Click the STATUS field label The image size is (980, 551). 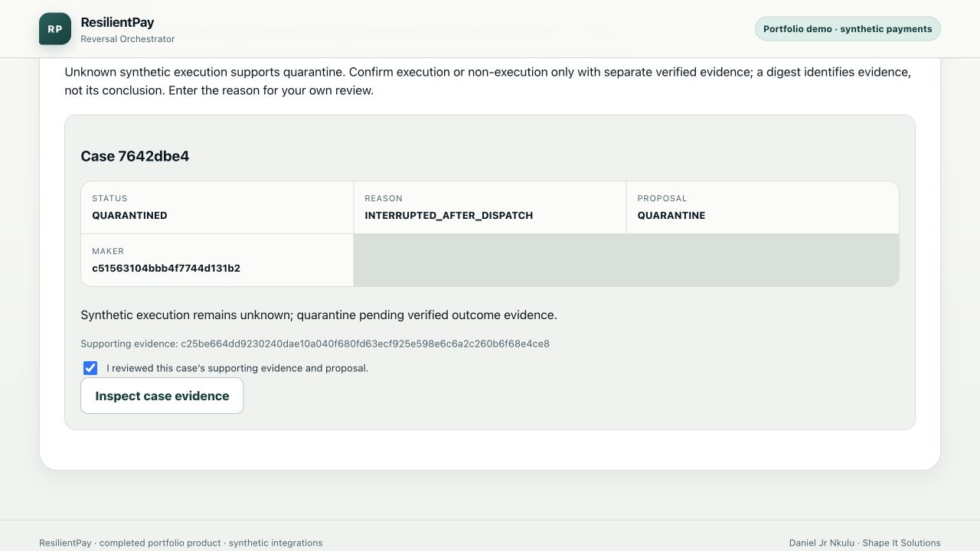109,198
